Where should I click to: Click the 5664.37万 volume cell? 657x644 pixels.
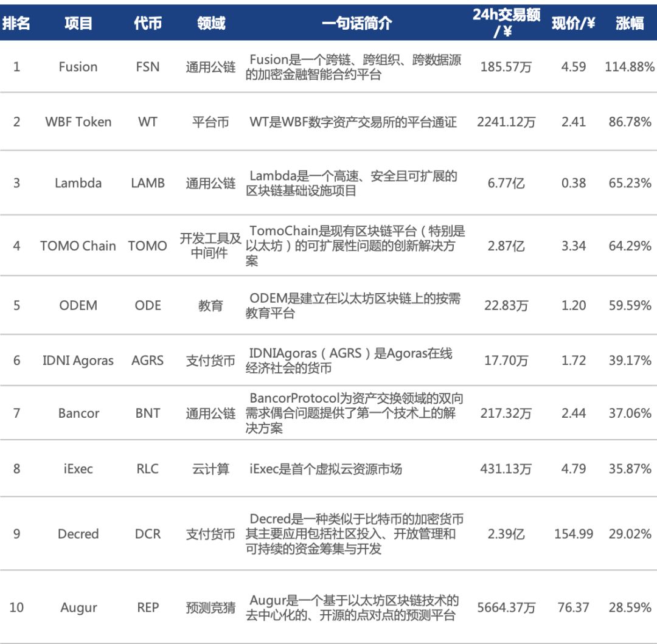pos(506,608)
